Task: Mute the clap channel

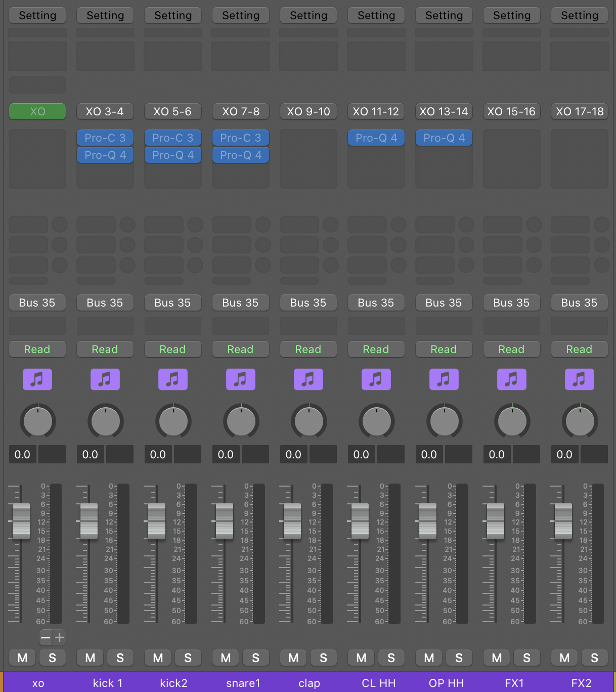Action: (x=294, y=658)
